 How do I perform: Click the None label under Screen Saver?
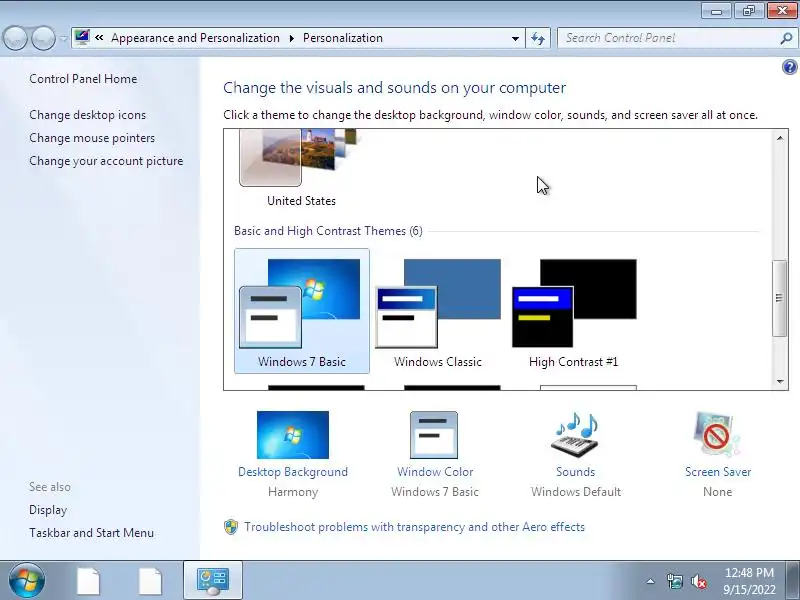(717, 492)
